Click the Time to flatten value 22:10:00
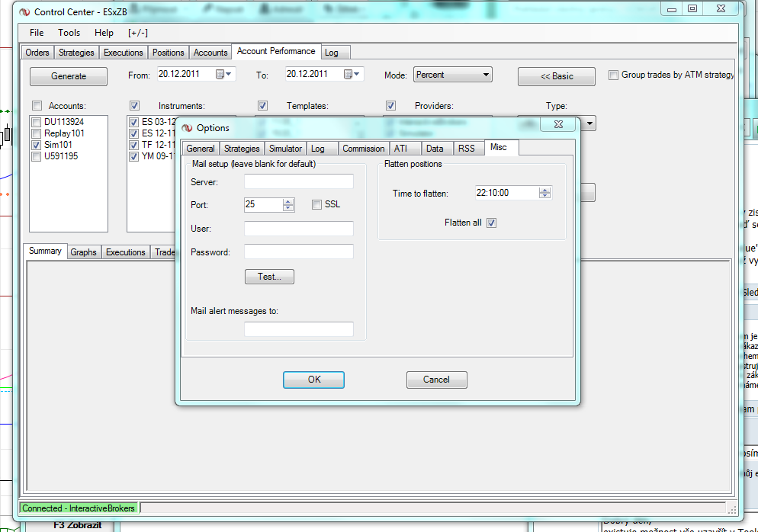The height and width of the screenshot is (532, 758). click(493, 193)
